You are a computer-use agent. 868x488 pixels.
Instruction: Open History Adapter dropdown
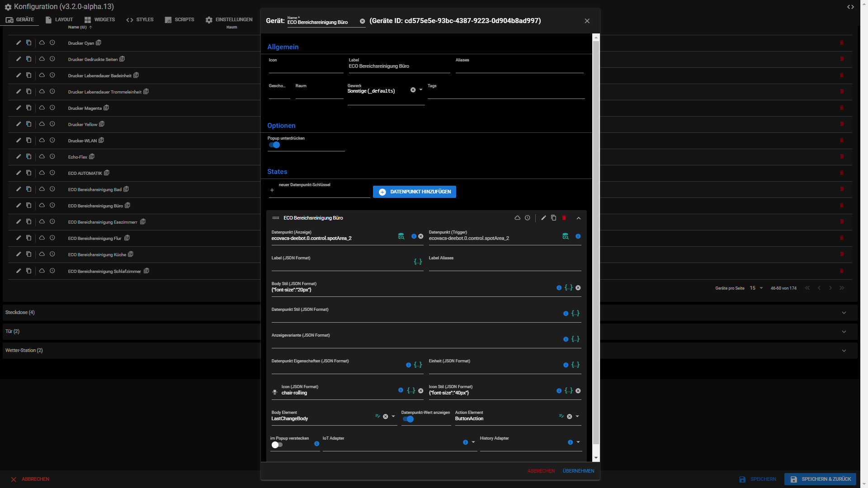pos(578,442)
